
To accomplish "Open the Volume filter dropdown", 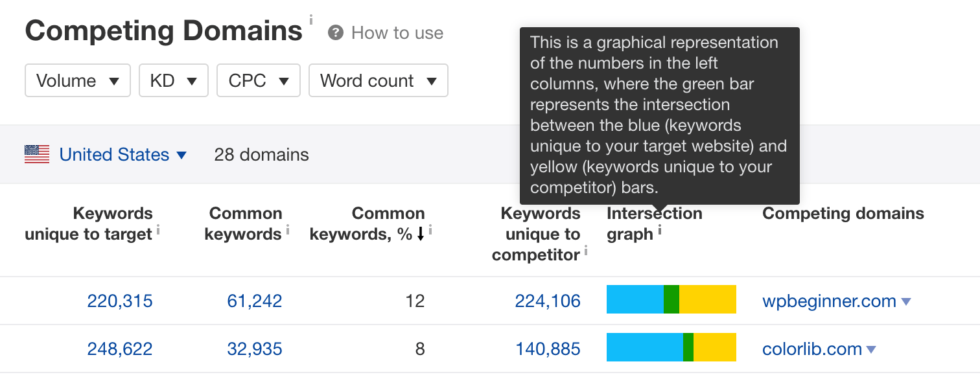I will click(x=77, y=80).
